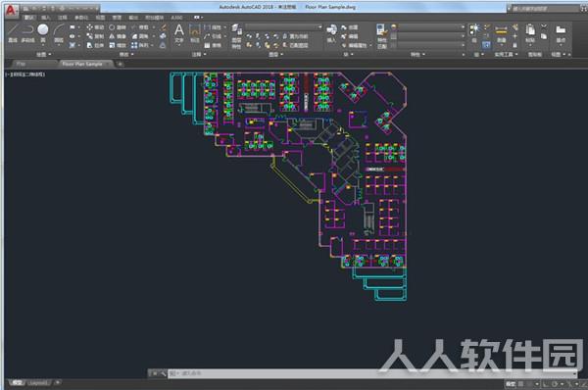Click the Insert block tool

click(x=331, y=33)
